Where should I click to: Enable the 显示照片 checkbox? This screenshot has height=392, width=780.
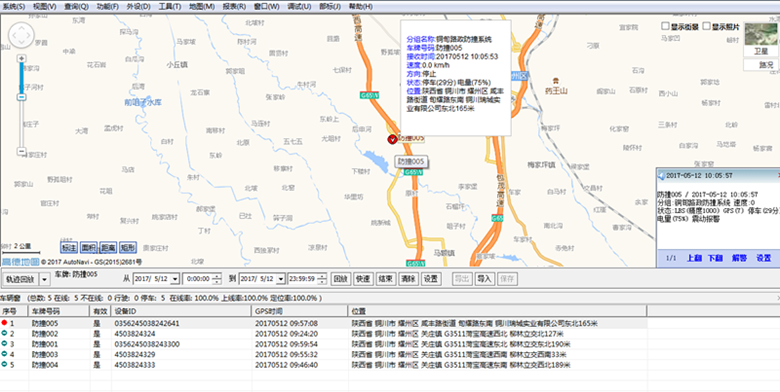click(706, 26)
